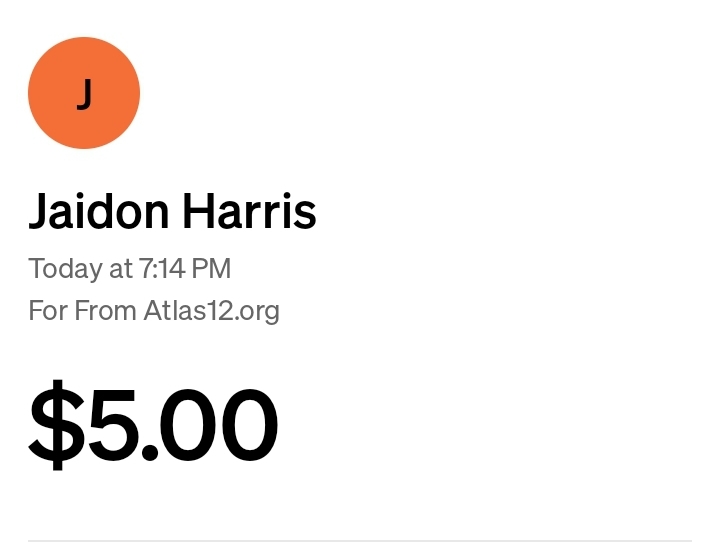
Task: Click the $5.00 payment amount
Action: pos(153,425)
